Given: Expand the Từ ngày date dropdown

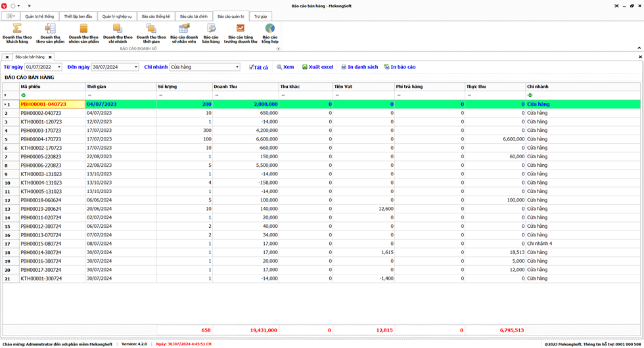Looking at the screenshot, I should click(x=58, y=67).
